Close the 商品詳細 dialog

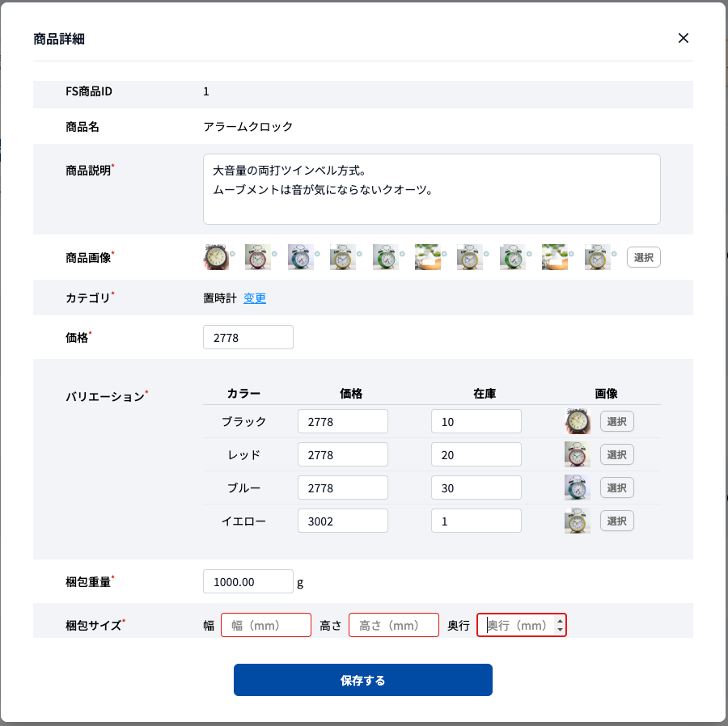coord(684,38)
